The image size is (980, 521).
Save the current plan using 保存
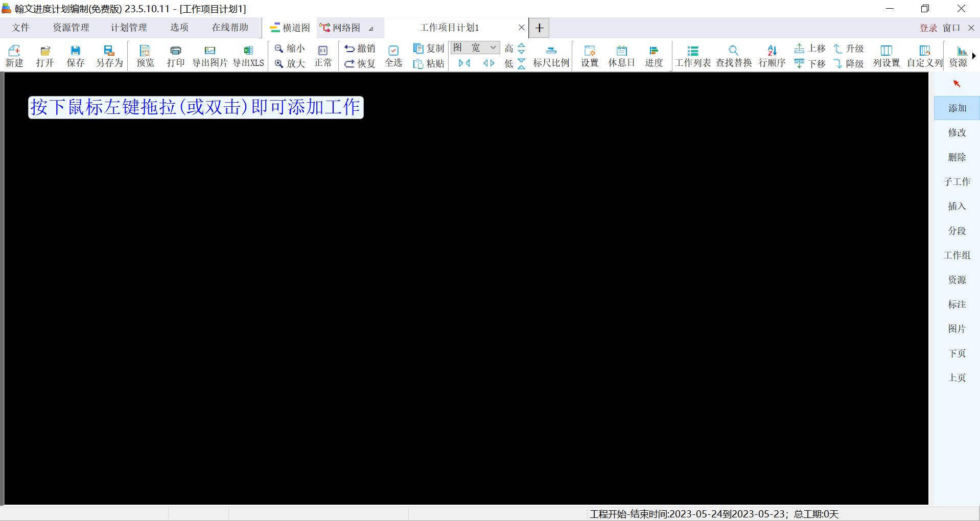click(75, 55)
